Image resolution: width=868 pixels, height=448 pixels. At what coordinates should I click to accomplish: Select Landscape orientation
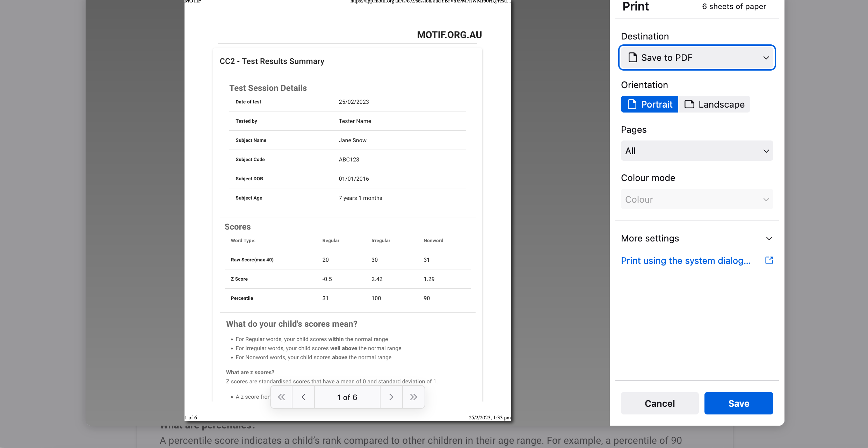pyautogui.click(x=714, y=104)
